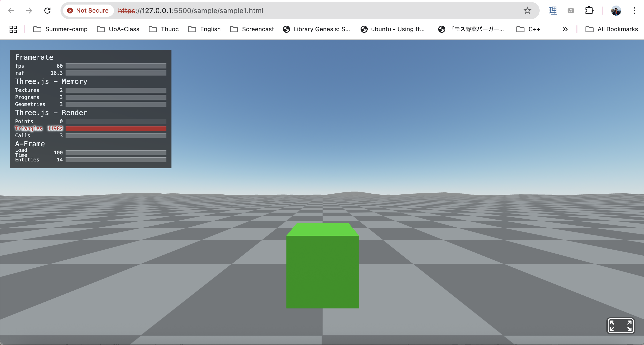This screenshot has height=345, width=644.
Task: Open the tab grid icon top-left
Action: pos(13,29)
